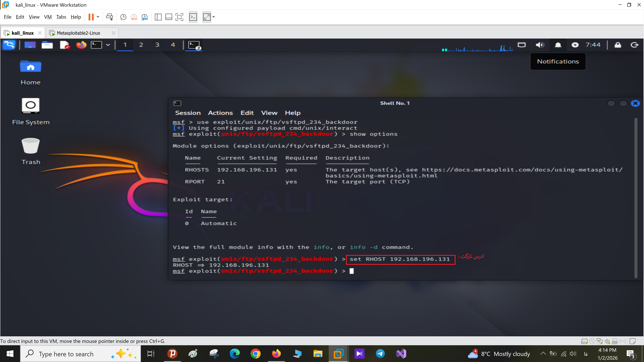Click the snapshot manager icon in VMware toolbar
Image resolution: width=644 pixels, height=362 pixels.
pos(145,17)
